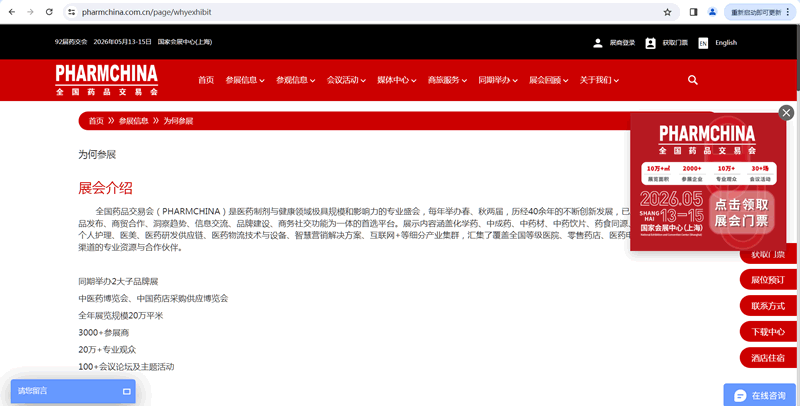
Task: Close the floating promotional popup
Action: click(786, 113)
